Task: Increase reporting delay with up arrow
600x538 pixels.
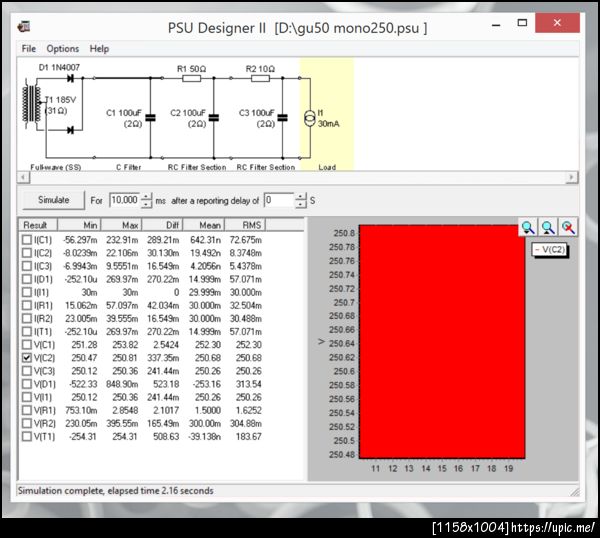Action: tap(301, 197)
